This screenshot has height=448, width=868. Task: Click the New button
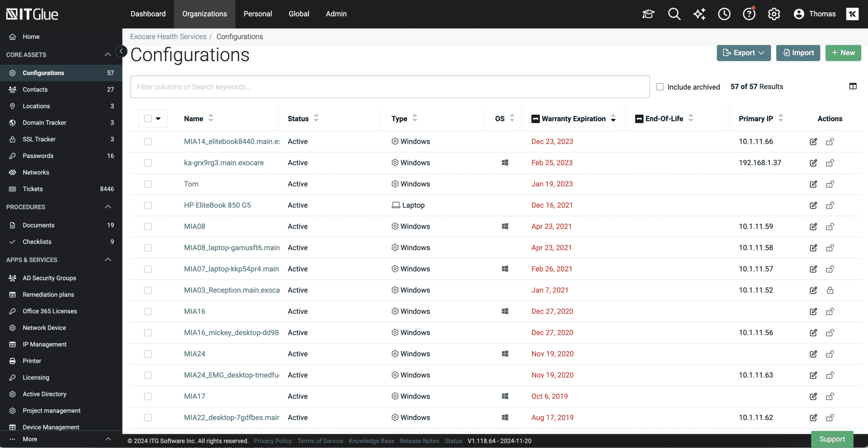(x=843, y=53)
